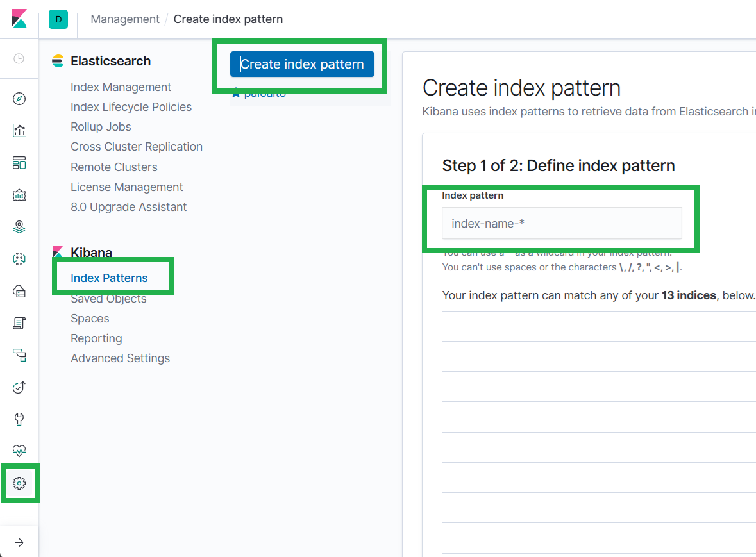Open the Stack Monitoring heartbeat icon
Screen dimensions: 756x557
pos(19,451)
